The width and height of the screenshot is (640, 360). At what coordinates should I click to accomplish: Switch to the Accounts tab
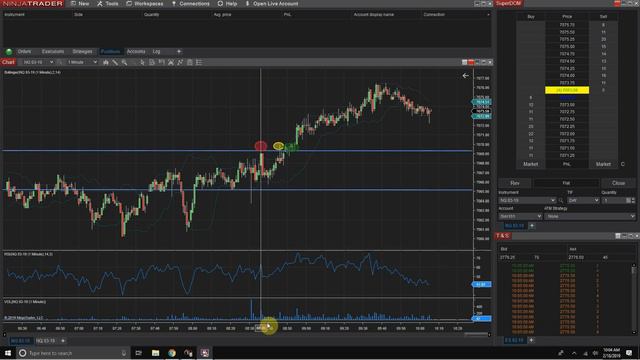pyautogui.click(x=136, y=51)
